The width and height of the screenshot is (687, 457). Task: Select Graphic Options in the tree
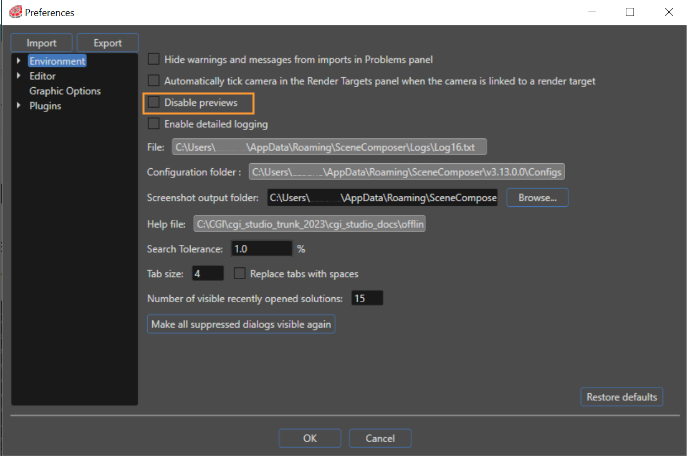coord(65,91)
